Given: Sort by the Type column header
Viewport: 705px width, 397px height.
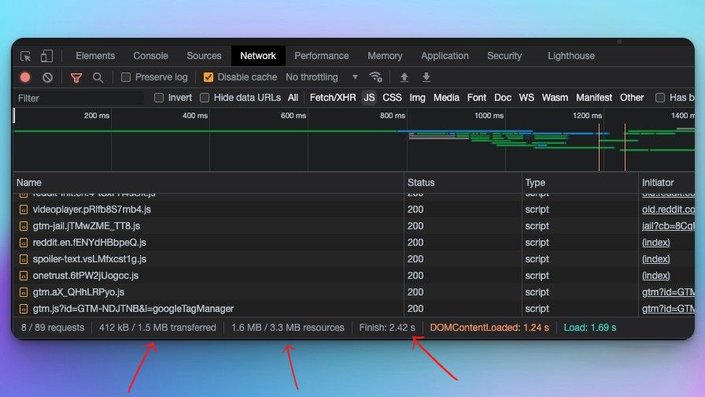Looking at the screenshot, I should (x=580, y=183).
